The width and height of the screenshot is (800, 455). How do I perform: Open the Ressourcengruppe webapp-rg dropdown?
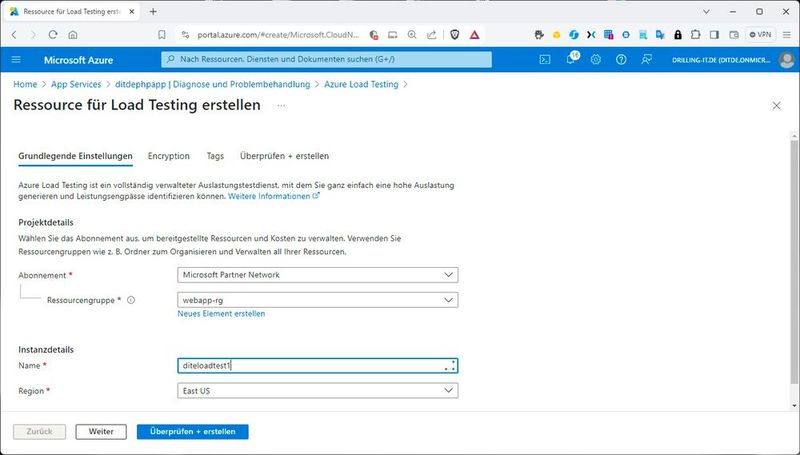[x=317, y=300]
